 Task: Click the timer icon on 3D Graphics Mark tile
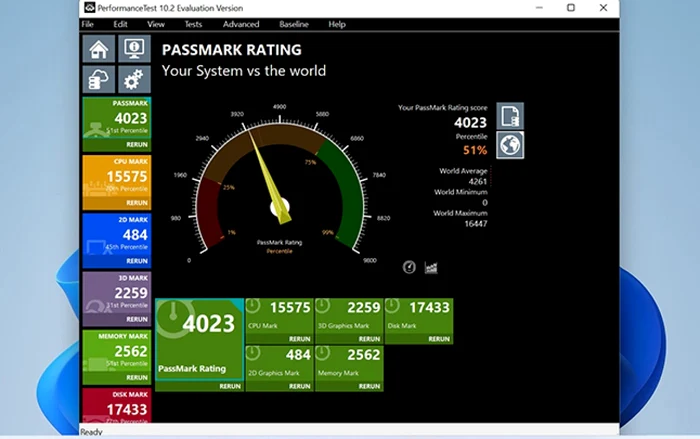pos(322,306)
